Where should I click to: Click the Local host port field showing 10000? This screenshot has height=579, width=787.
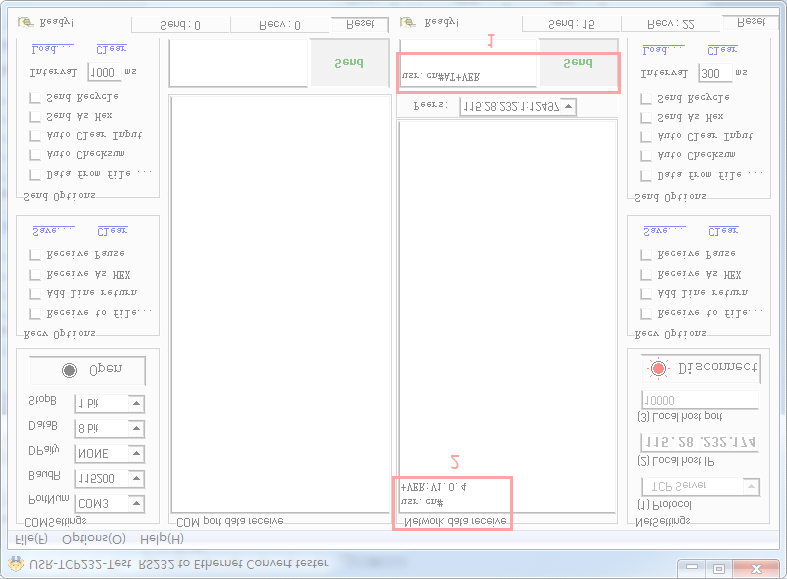(700, 400)
